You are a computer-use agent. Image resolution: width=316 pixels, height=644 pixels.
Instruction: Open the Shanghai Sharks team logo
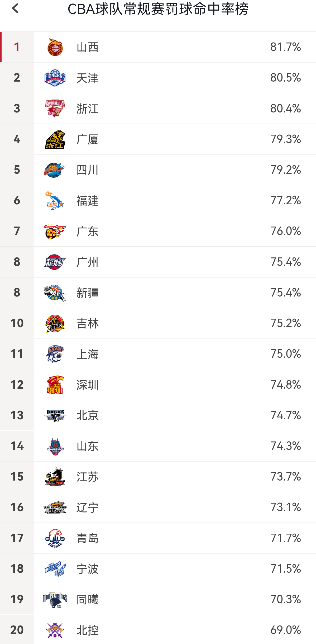pyautogui.click(x=55, y=354)
